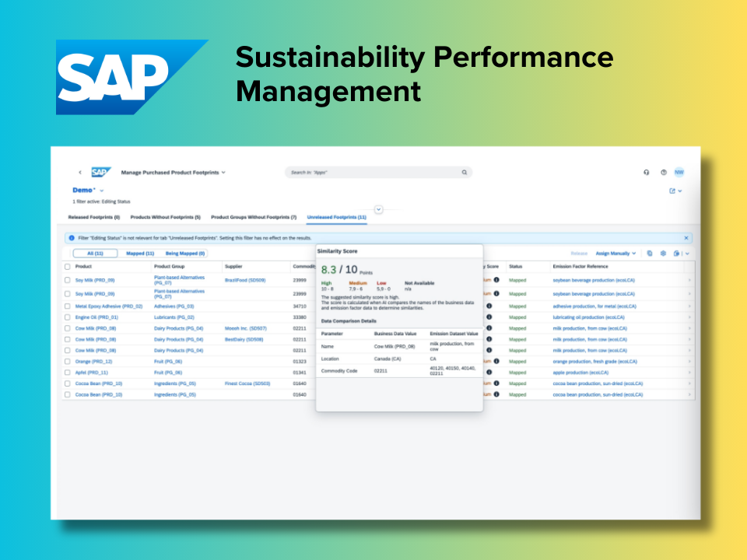747x560 pixels.
Task: Open Adhesives (PG_03) product group link
Action: 174,306
